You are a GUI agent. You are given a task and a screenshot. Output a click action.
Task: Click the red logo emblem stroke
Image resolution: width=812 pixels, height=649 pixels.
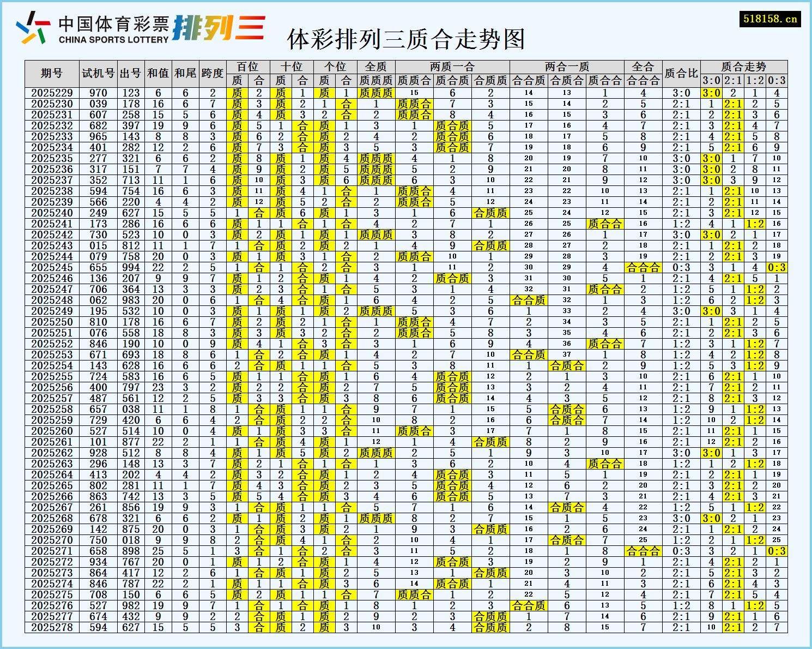tap(43, 23)
